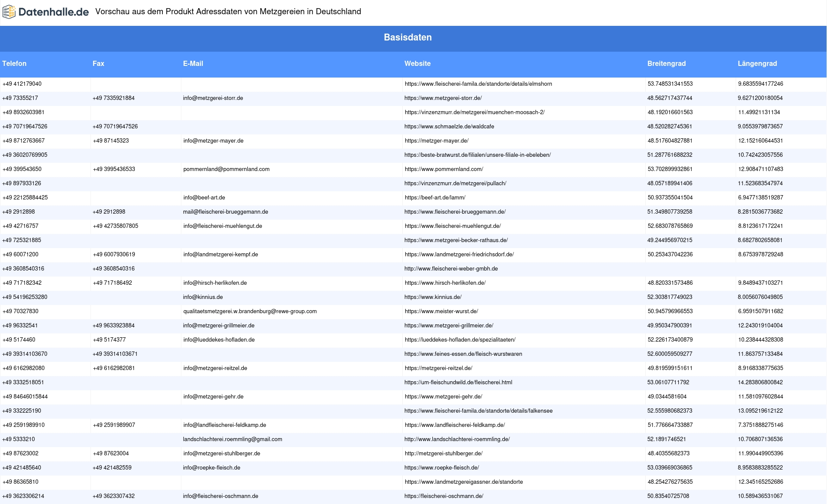
Task: Click email info@metzgerei-reitzel.de
Action: [215, 368]
